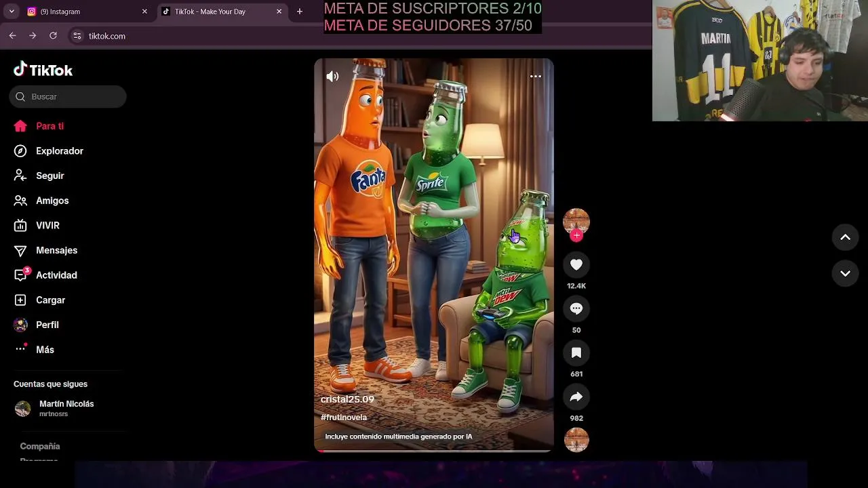Viewport: 868px width, 488px height.
Task: Open the Cargar upload page
Action: [40, 300]
